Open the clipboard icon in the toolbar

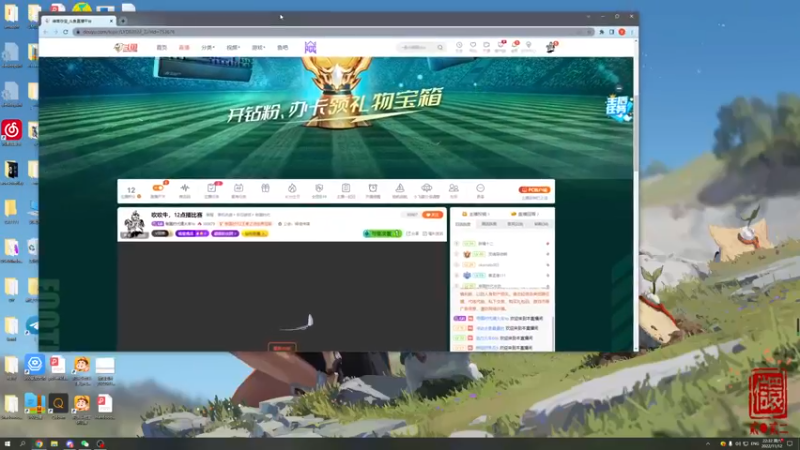(346, 190)
